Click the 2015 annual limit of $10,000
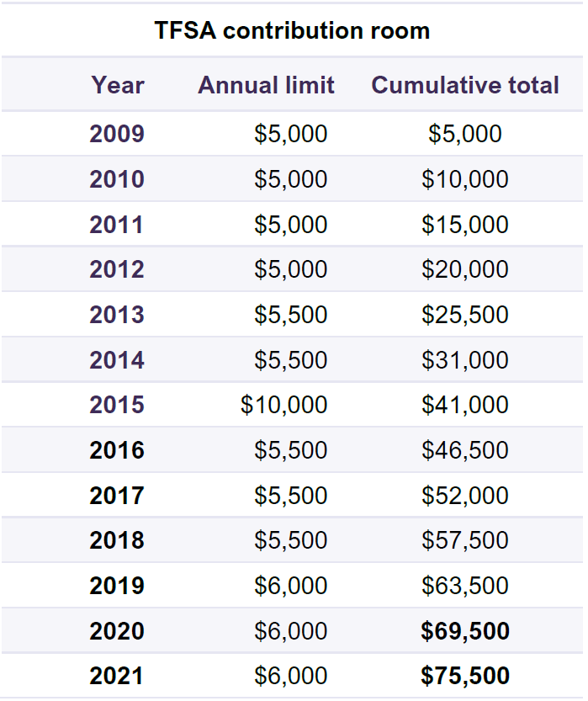This screenshot has width=588, height=701. click(x=284, y=405)
